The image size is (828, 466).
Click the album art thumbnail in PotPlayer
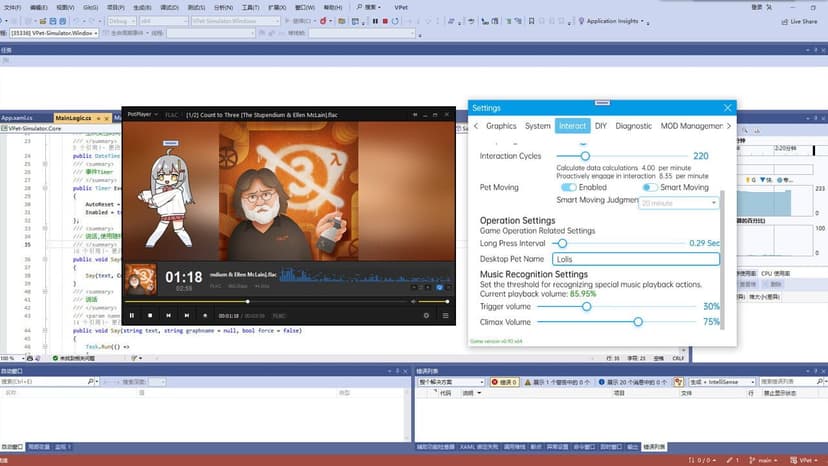(x=141, y=279)
